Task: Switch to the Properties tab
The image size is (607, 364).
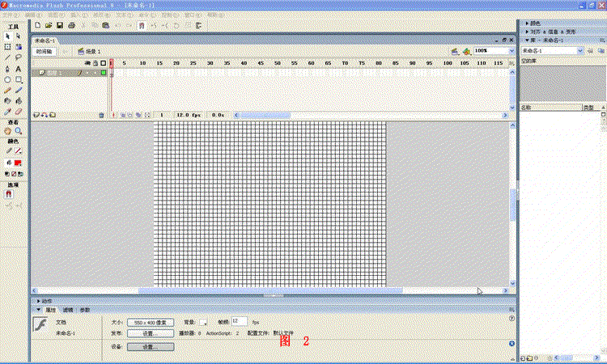Action: pyautogui.click(x=51, y=310)
